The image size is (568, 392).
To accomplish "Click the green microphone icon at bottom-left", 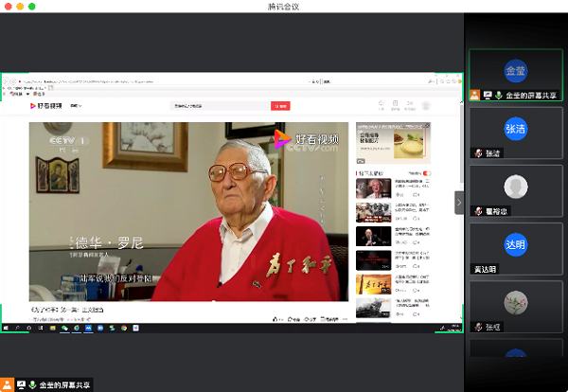I will tap(33, 385).
